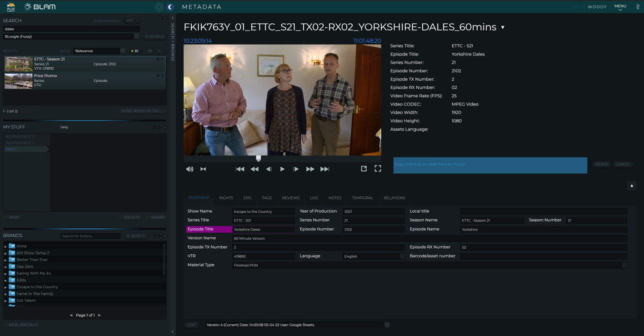
Task: Jump to end of the video
Action: [324, 169]
